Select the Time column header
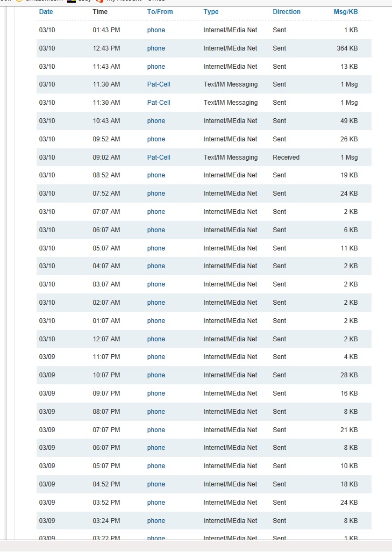The width and height of the screenshot is (392, 552). 100,12
